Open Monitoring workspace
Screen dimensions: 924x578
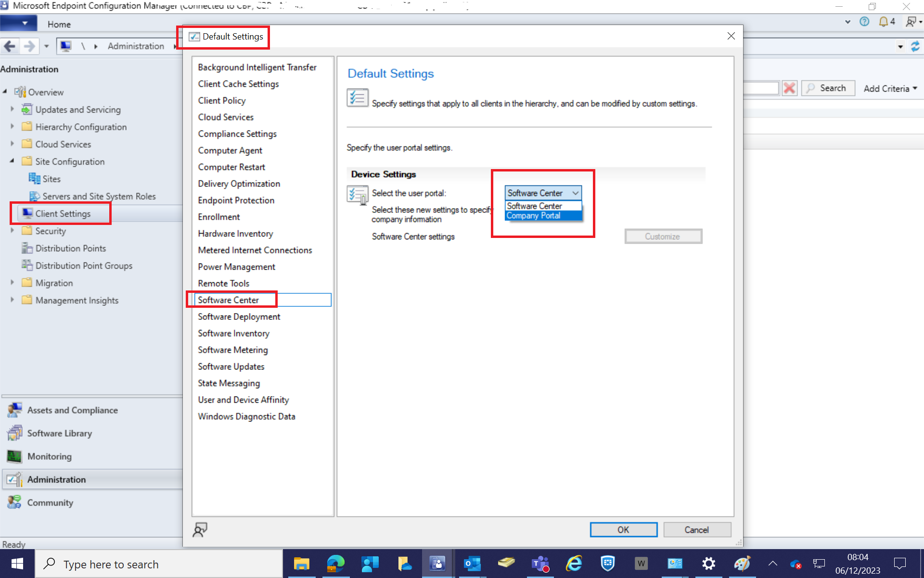49,457
